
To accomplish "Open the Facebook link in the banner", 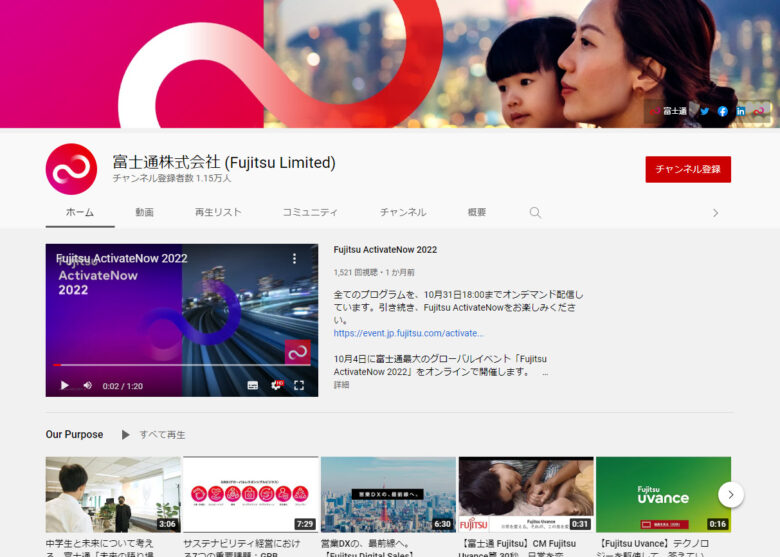I will click(x=723, y=111).
